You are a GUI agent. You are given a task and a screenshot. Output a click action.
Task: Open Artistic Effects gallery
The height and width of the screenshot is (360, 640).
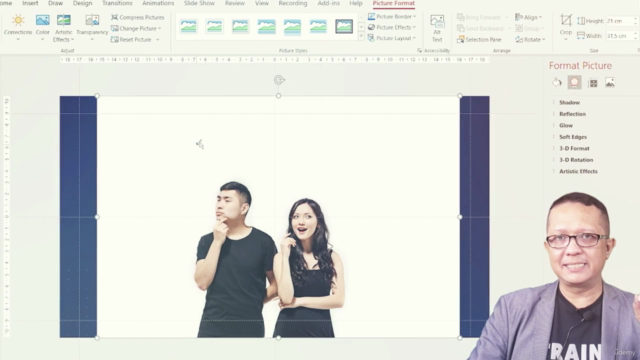coord(63,28)
